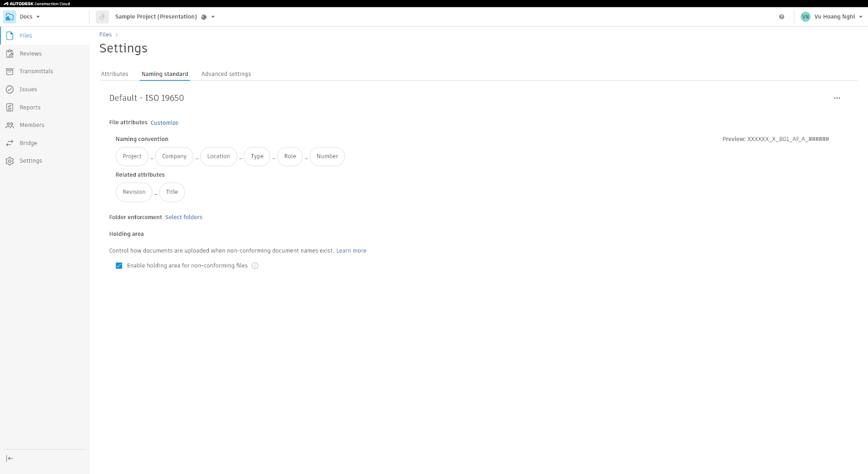The height and width of the screenshot is (474, 868).
Task: Expand the Vu Hoang Nghi account menu arrow
Action: (x=861, y=17)
